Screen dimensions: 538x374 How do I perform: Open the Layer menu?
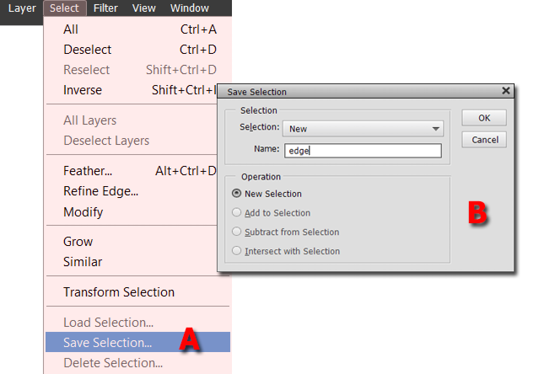pyautogui.click(x=22, y=8)
